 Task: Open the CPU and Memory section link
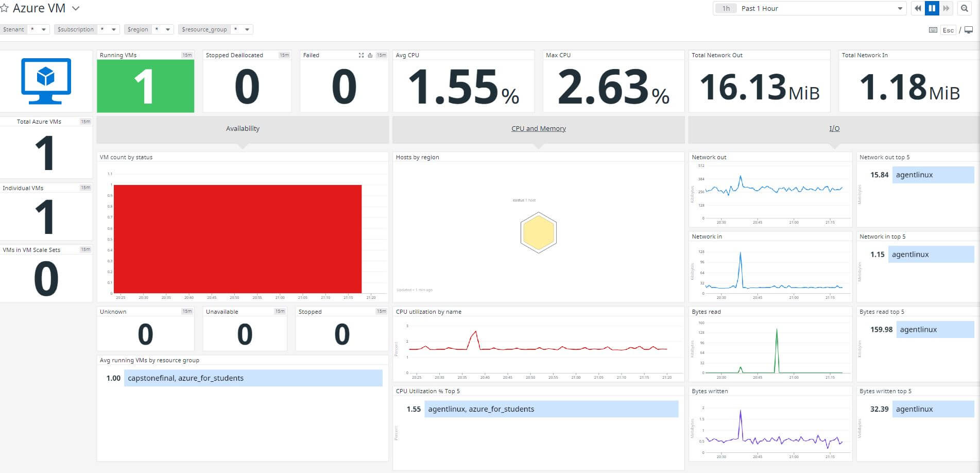539,129
